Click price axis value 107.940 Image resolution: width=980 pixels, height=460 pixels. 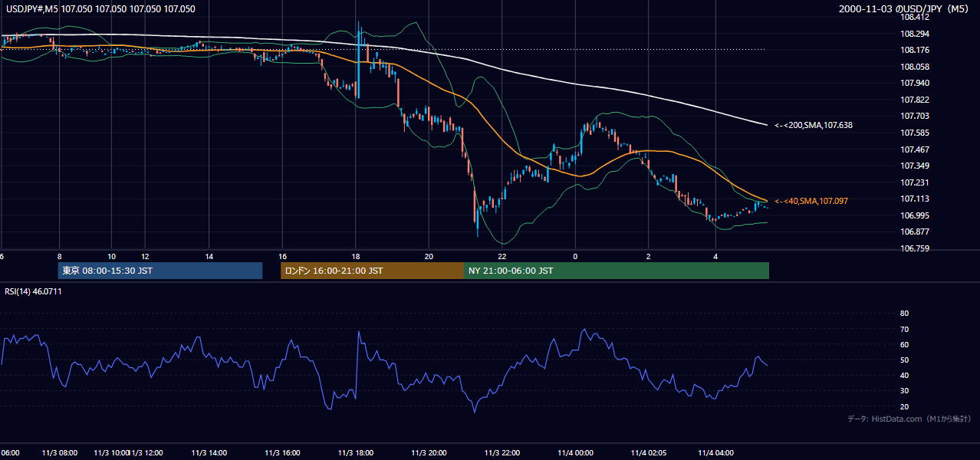pos(915,83)
